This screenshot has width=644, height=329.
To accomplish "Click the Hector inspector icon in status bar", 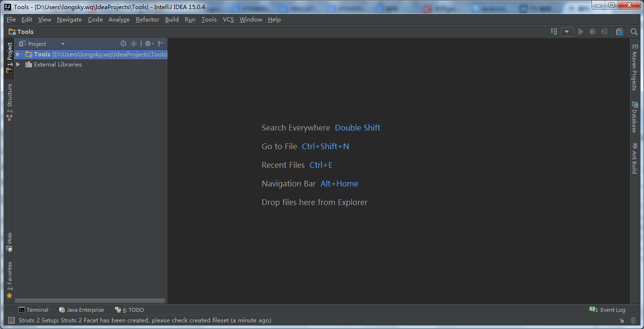I will pyautogui.click(x=633, y=320).
